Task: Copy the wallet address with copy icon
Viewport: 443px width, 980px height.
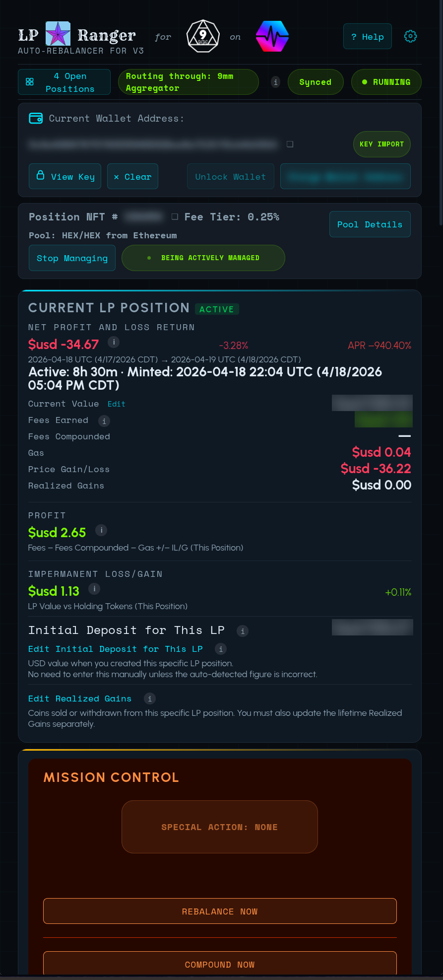Action: click(290, 144)
